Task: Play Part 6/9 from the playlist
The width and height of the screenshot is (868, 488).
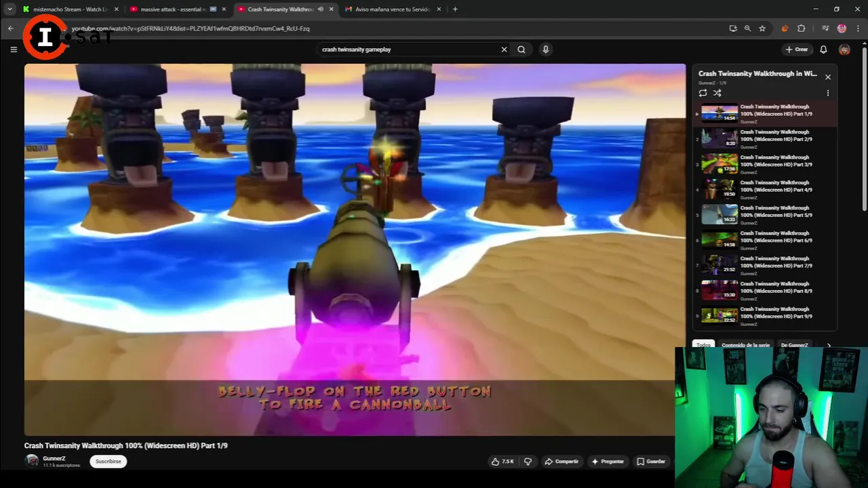Action: coord(765,240)
